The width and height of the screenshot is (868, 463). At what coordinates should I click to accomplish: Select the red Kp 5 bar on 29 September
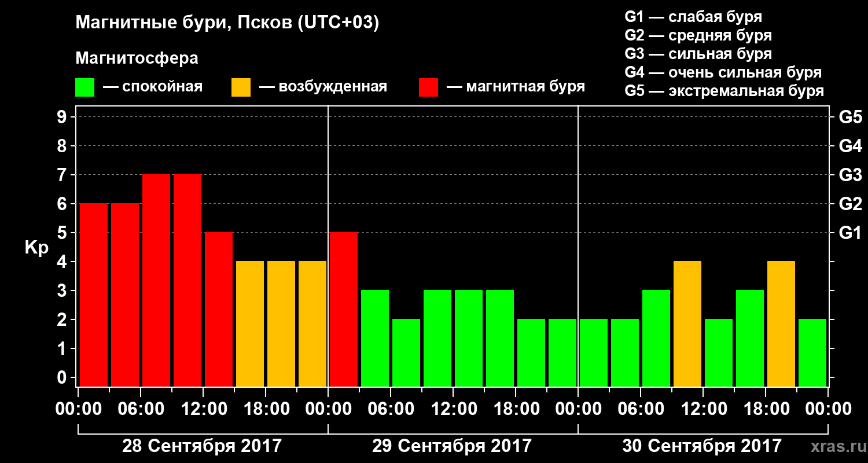click(344, 310)
